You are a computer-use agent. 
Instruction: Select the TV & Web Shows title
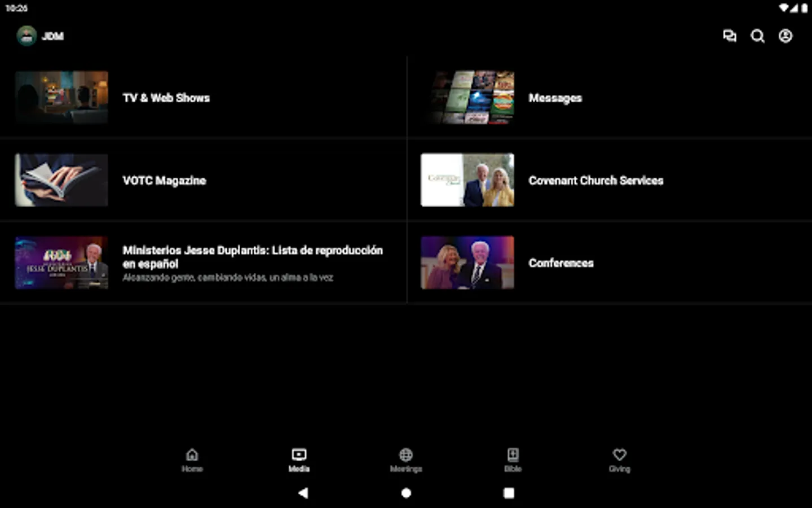[x=166, y=98]
